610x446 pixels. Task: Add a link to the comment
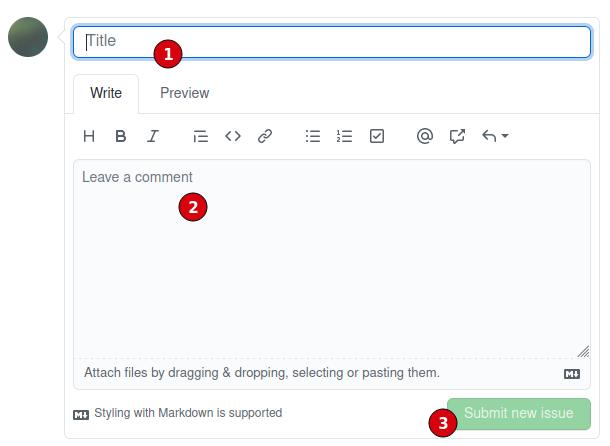pos(265,136)
